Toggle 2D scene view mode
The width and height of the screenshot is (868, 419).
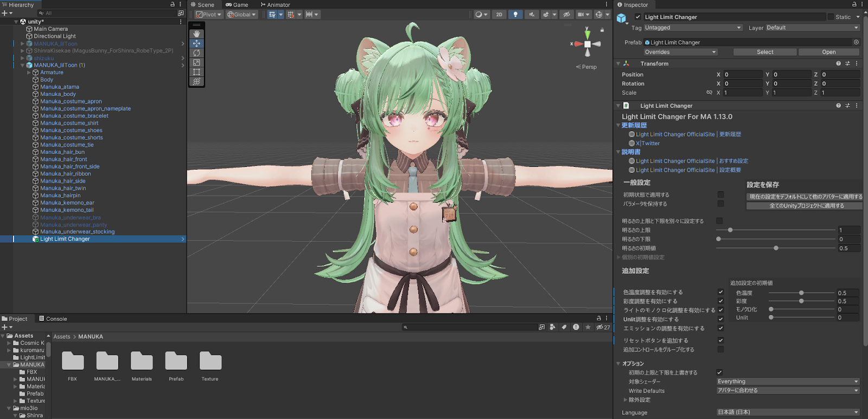tap(499, 15)
